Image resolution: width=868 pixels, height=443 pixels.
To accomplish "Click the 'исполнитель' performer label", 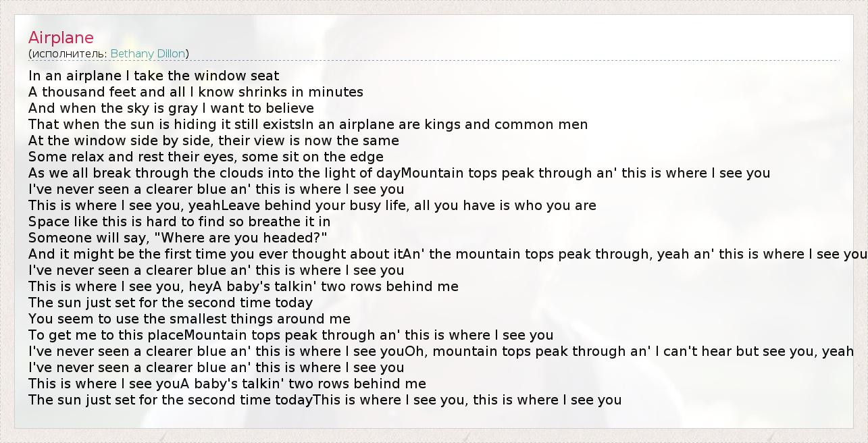I will (68, 53).
